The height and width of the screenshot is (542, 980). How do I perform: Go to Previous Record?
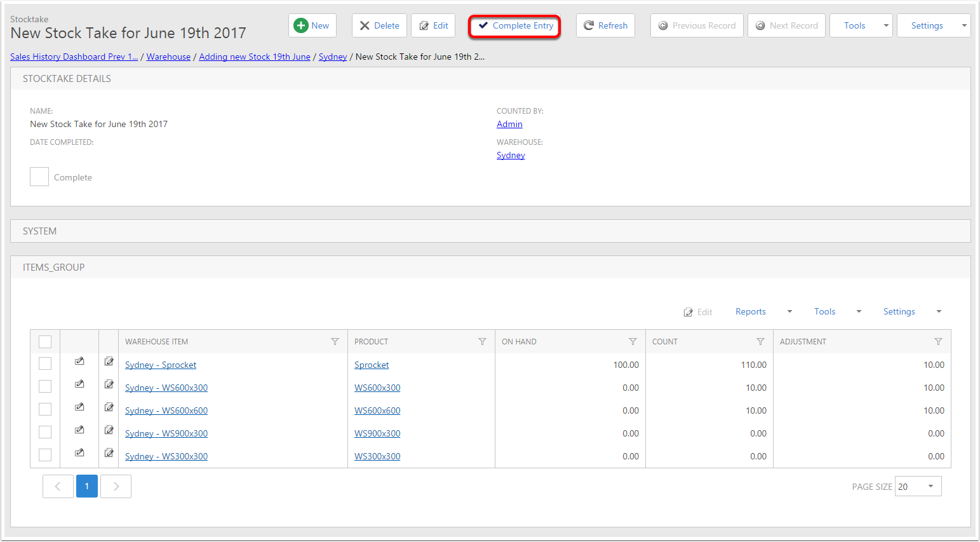(697, 25)
